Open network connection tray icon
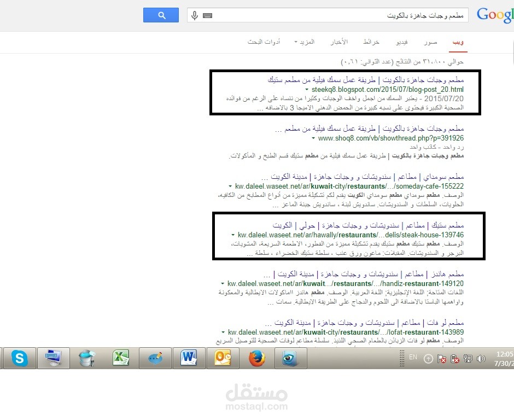Viewport: 514px width, 420px height. pos(468,359)
